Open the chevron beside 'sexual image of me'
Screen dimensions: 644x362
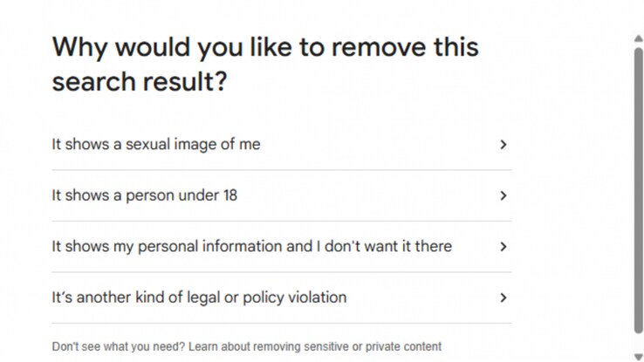(x=503, y=145)
